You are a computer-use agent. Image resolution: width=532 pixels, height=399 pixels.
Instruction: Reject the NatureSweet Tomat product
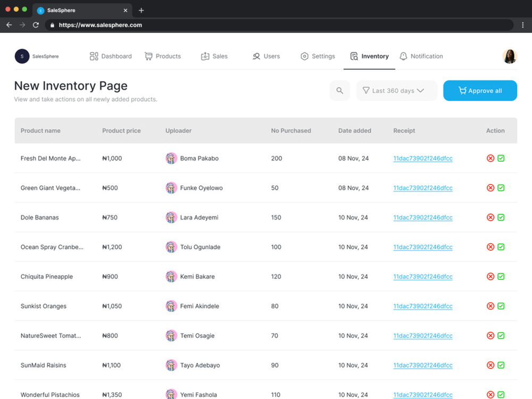(x=491, y=335)
